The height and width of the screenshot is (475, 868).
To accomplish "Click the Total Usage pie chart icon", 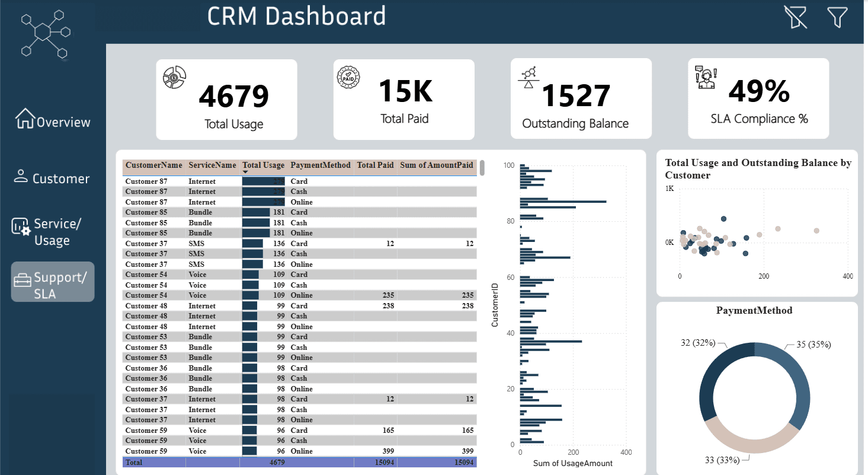I will [x=175, y=78].
